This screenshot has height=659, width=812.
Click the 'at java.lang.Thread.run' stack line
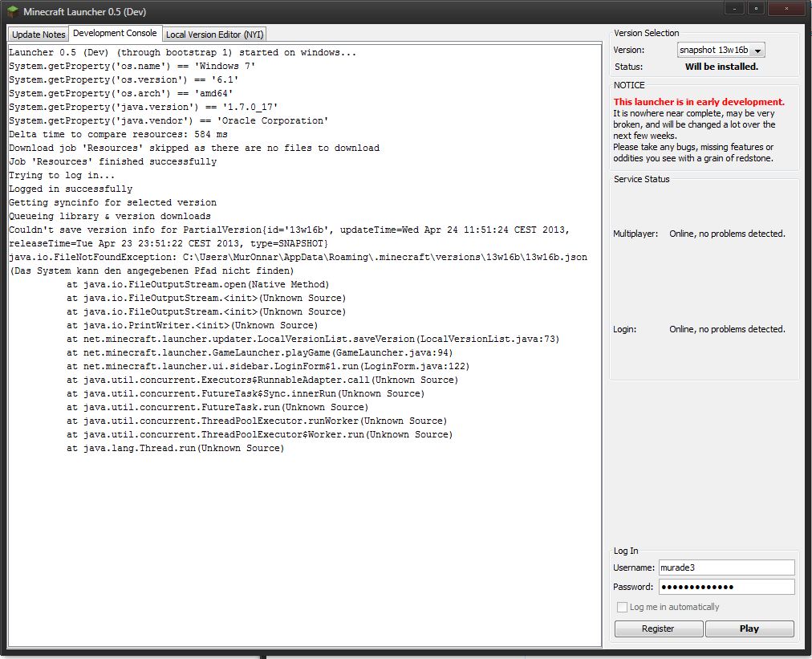(175, 448)
